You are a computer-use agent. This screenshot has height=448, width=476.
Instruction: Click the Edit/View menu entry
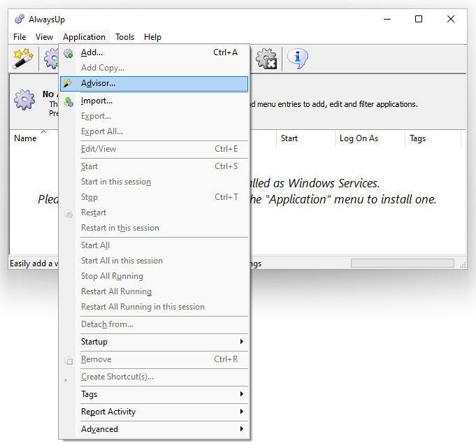point(154,149)
